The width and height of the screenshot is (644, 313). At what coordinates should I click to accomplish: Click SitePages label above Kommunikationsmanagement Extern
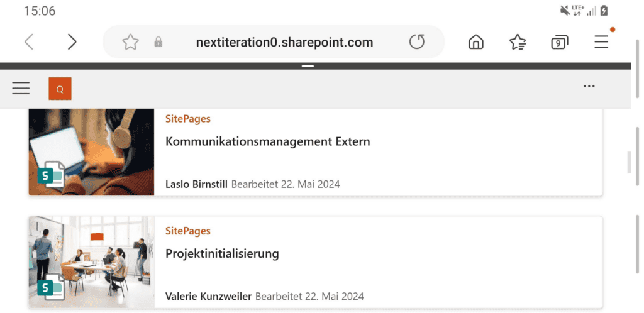tap(187, 119)
